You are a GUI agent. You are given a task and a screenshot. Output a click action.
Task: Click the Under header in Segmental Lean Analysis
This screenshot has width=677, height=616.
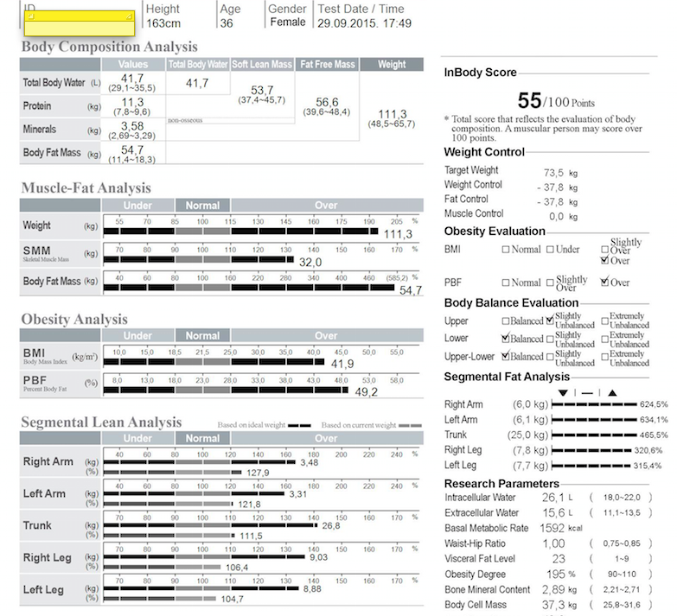(137, 438)
